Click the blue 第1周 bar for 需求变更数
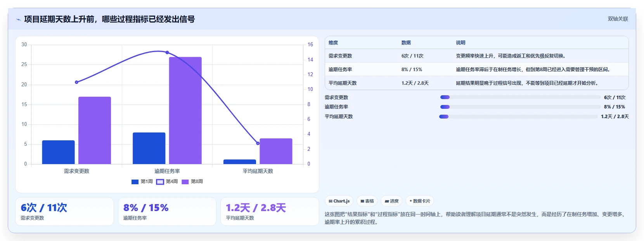Screen dimensions: 644x241 point(58,152)
